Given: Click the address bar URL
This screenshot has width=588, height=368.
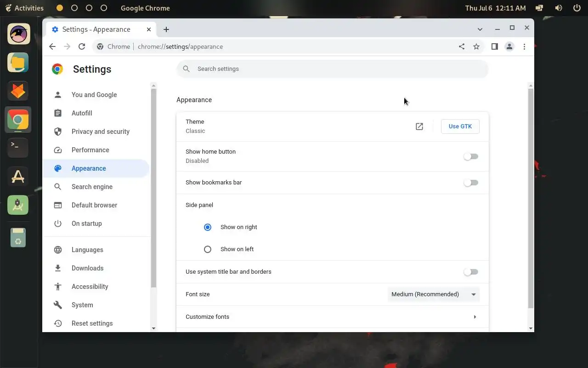Looking at the screenshot, I should (x=180, y=46).
